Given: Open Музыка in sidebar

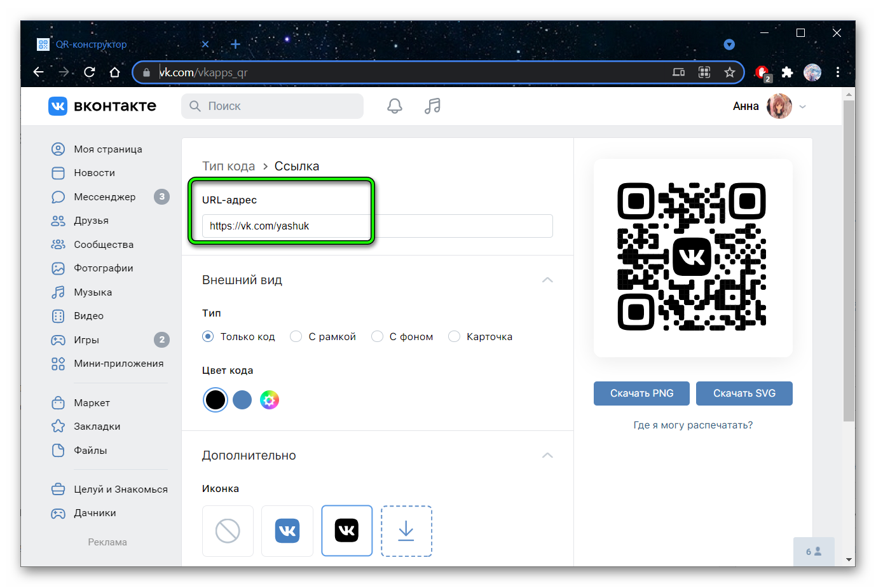Looking at the screenshot, I should click(x=93, y=292).
